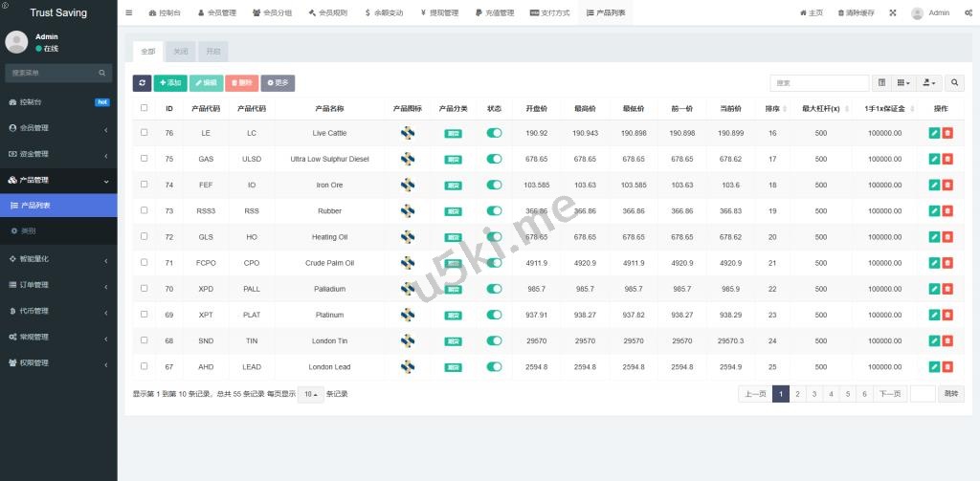Expand 会员管理 in the left sidebar
Image resolution: width=980 pixels, height=481 pixels.
click(58, 127)
